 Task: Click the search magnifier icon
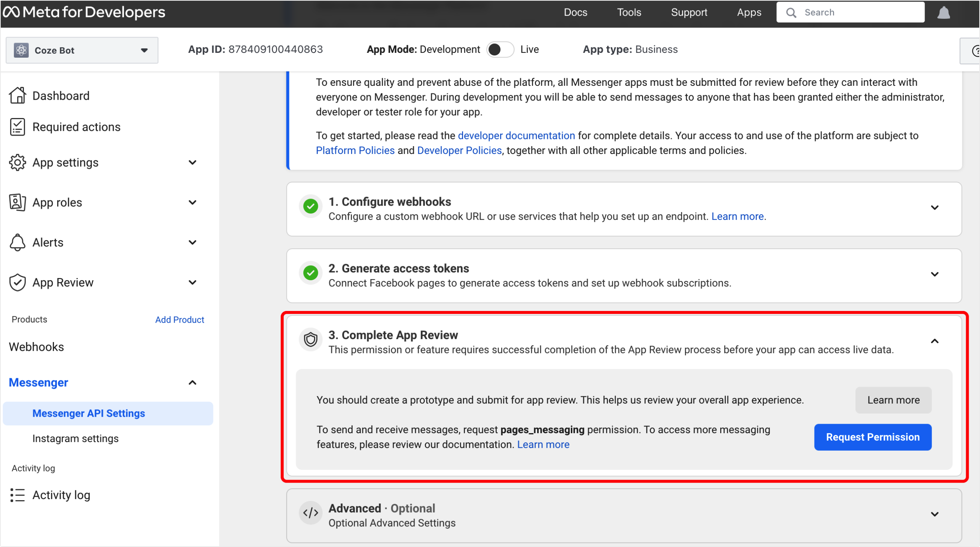(791, 13)
